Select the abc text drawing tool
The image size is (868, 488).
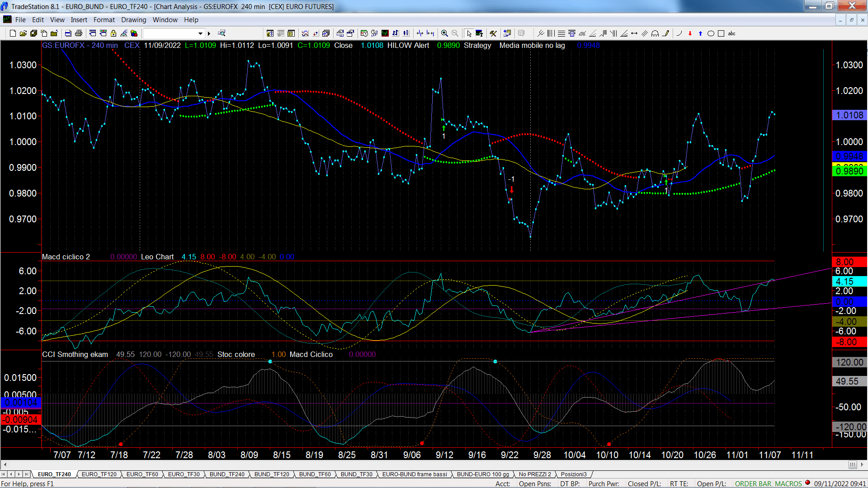coord(731,33)
